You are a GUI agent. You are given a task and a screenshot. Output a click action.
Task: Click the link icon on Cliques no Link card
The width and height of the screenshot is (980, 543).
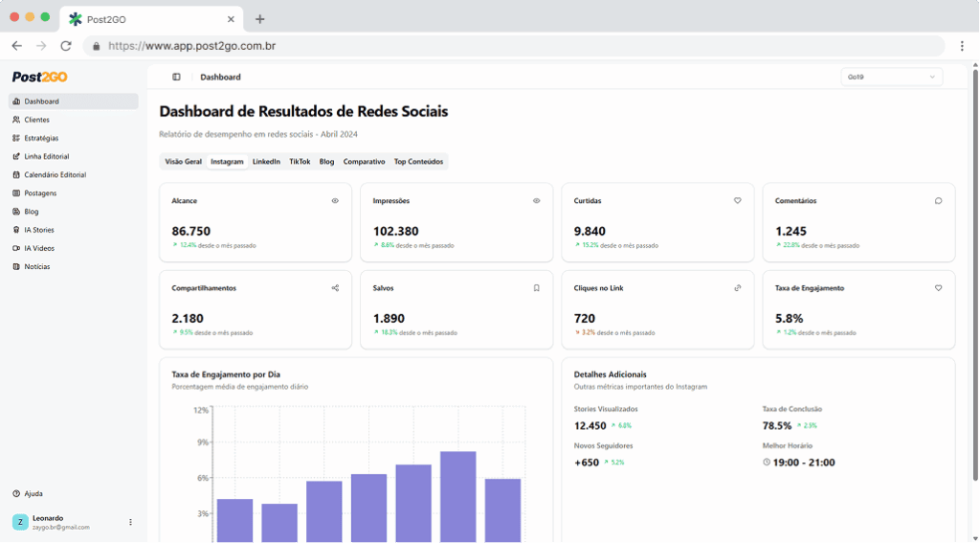(x=738, y=288)
